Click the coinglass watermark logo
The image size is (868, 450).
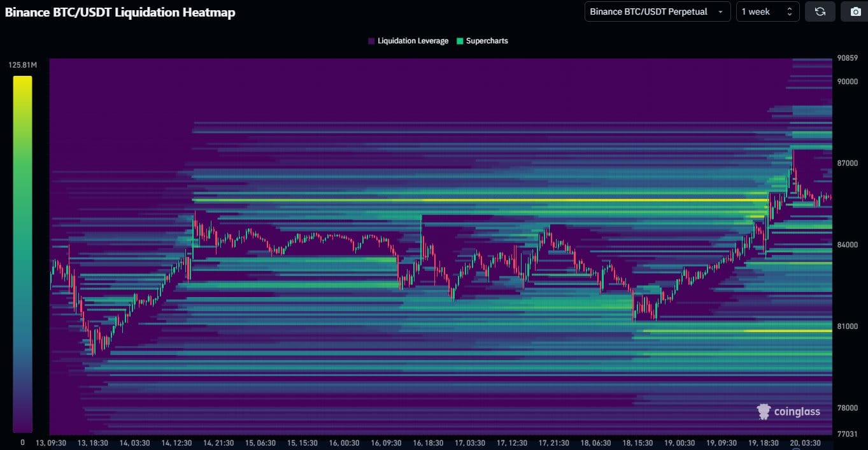click(788, 411)
